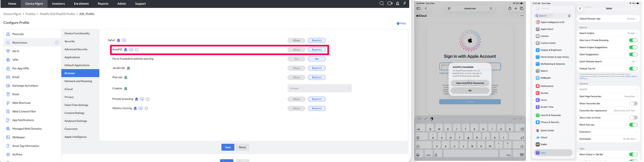The height and width of the screenshot is (162, 644).
Task: Open App Notifications payload
Action: [32, 120]
